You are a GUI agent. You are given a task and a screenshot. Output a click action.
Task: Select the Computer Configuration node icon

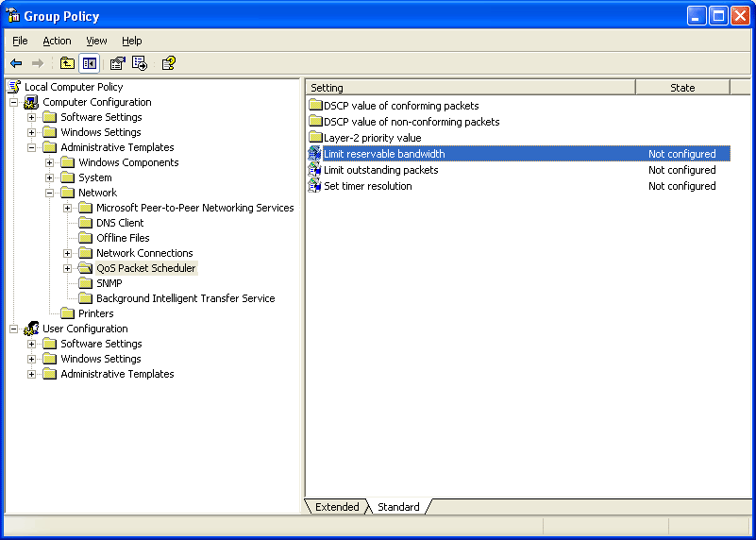click(x=31, y=102)
